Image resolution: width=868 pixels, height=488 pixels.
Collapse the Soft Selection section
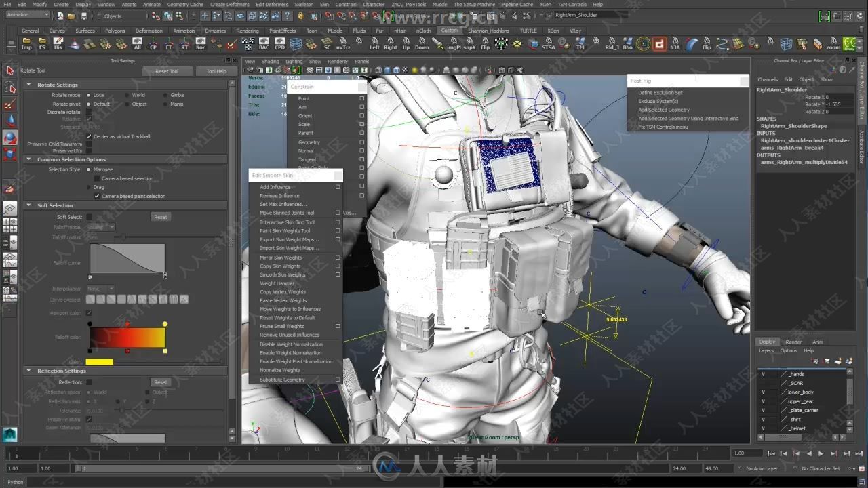[x=28, y=205]
